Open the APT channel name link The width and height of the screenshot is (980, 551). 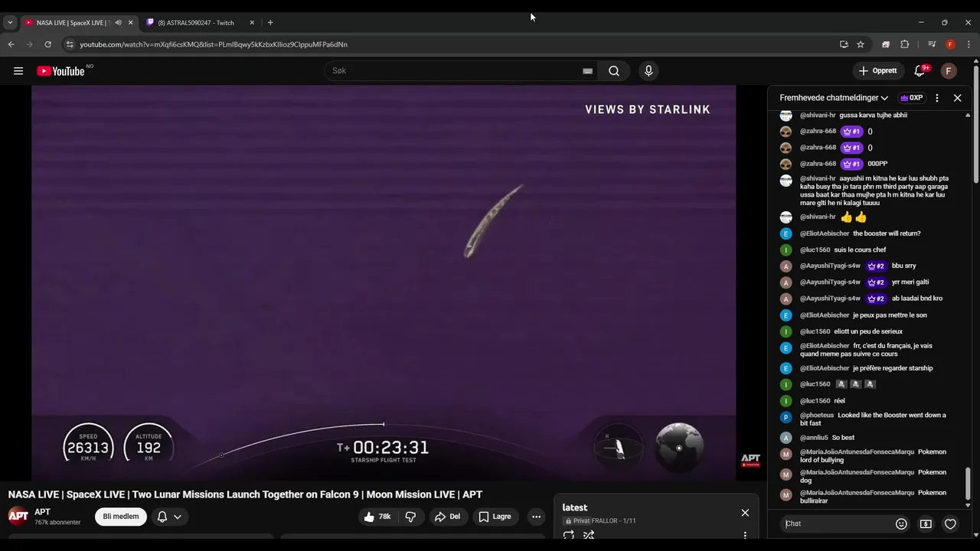point(42,512)
